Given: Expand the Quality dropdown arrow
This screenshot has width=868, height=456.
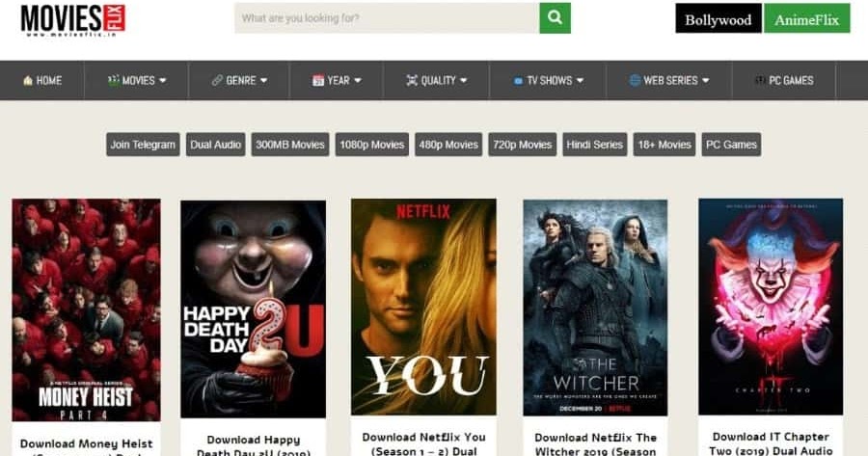Looking at the screenshot, I should 463,80.
